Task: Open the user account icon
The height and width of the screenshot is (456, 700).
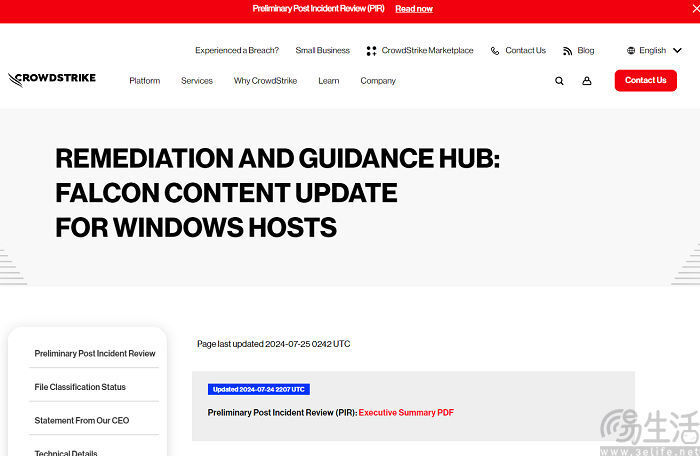Action: click(x=587, y=81)
